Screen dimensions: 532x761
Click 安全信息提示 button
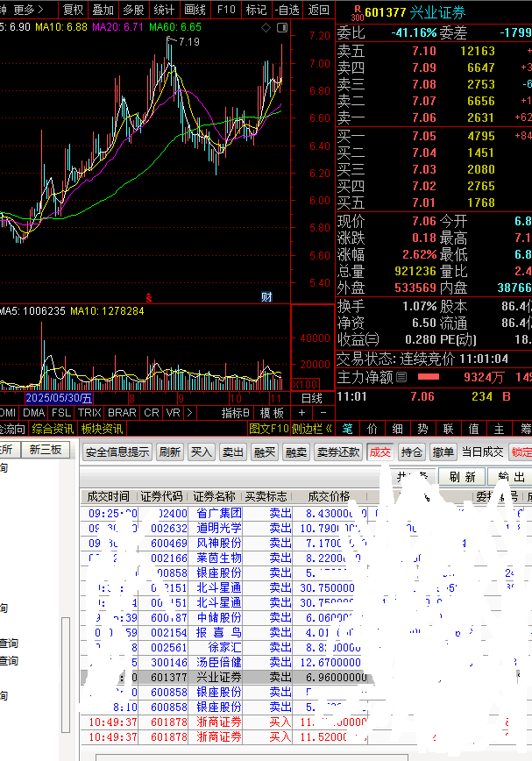117,452
